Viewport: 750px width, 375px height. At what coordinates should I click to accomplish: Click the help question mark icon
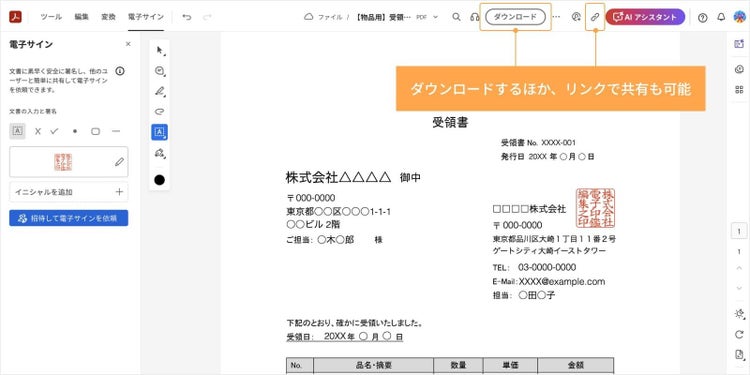(702, 17)
